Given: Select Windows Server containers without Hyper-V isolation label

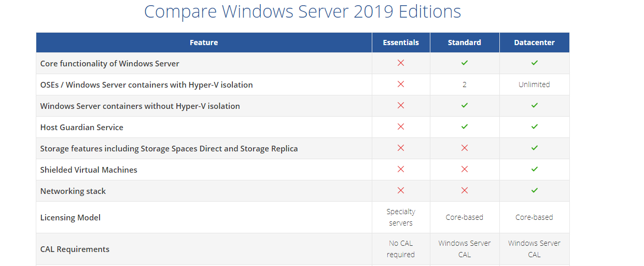Looking at the screenshot, I should point(140,106).
